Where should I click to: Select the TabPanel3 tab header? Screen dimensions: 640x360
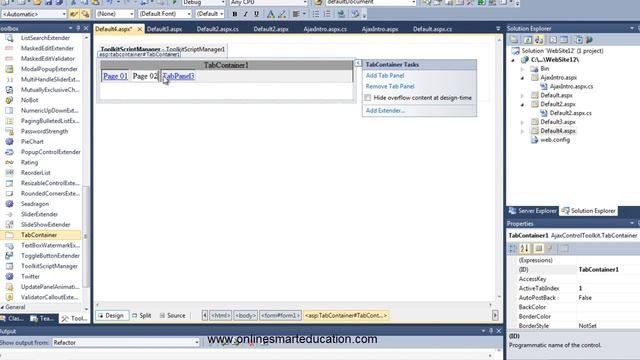[x=178, y=76]
